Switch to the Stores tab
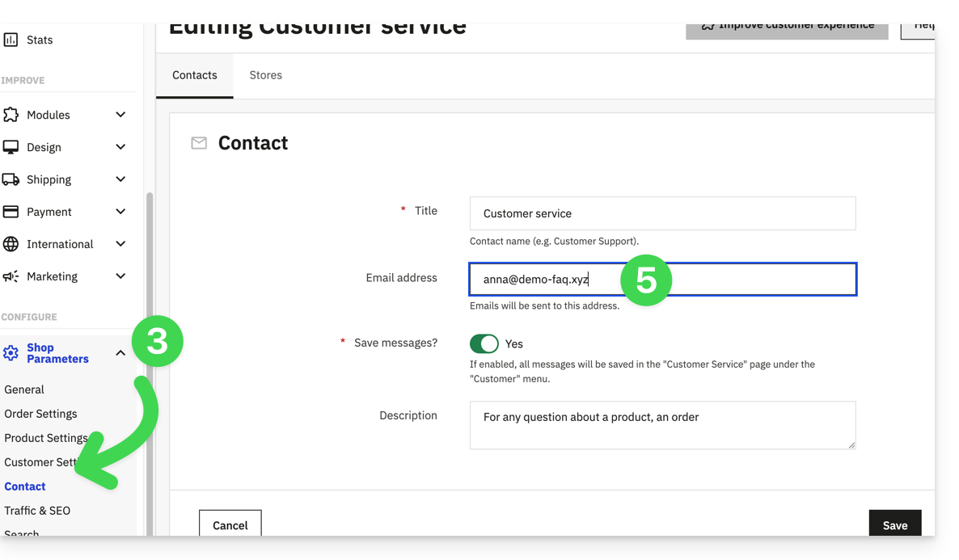959x560 pixels. tap(265, 75)
